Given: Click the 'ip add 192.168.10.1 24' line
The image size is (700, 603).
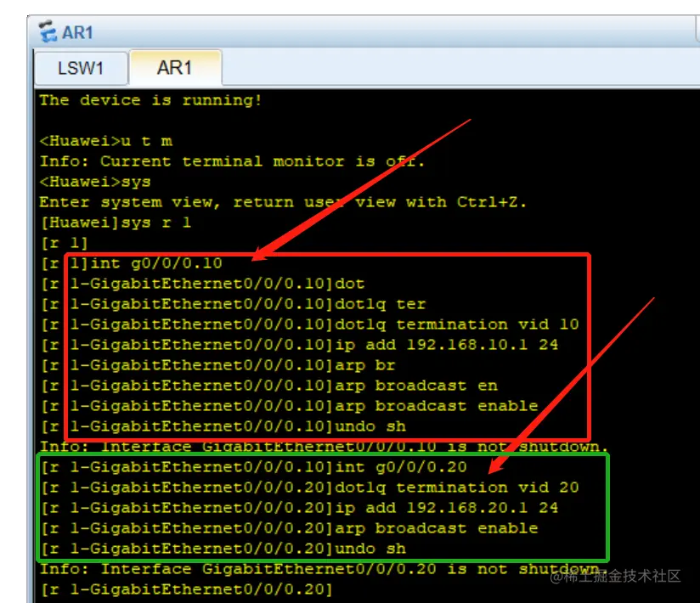Looking at the screenshot, I should [x=300, y=345].
